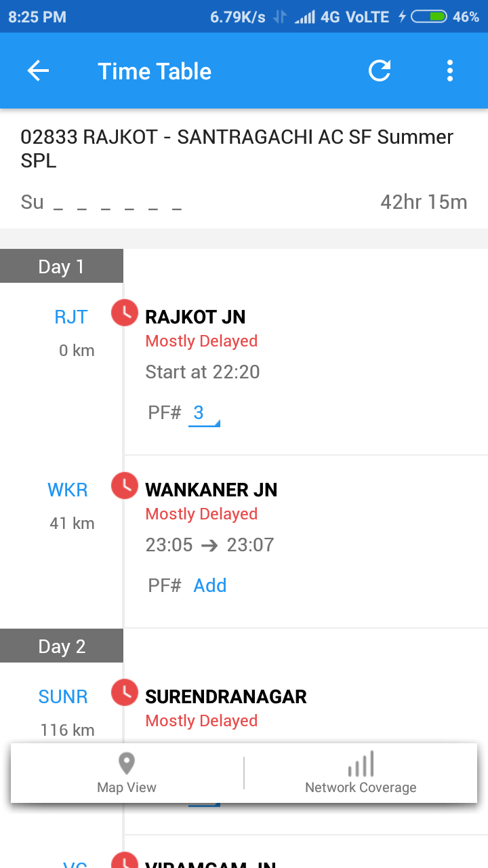The height and width of the screenshot is (868, 488).
Task: Tap the delay clock icon for Surendranagar
Action: point(125,692)
